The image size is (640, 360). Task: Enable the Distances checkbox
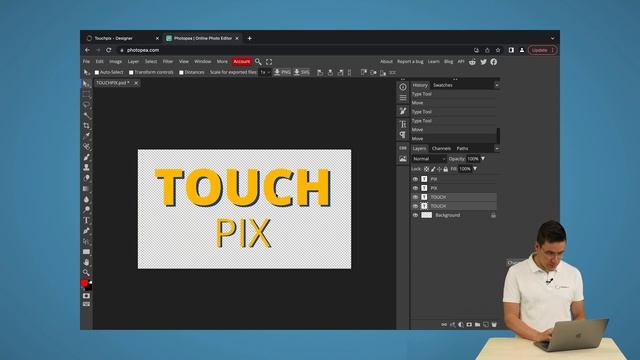181,72
